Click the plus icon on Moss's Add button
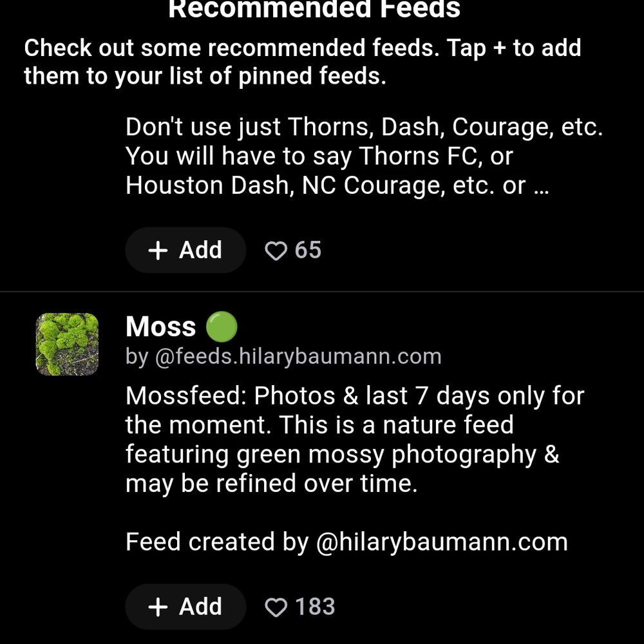644x644 pixels. (158, 607)
